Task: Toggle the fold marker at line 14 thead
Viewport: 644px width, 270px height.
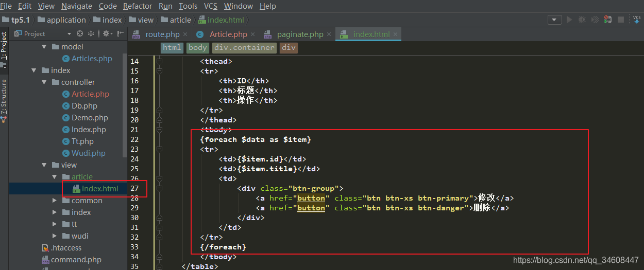Action: pos(160,61)
